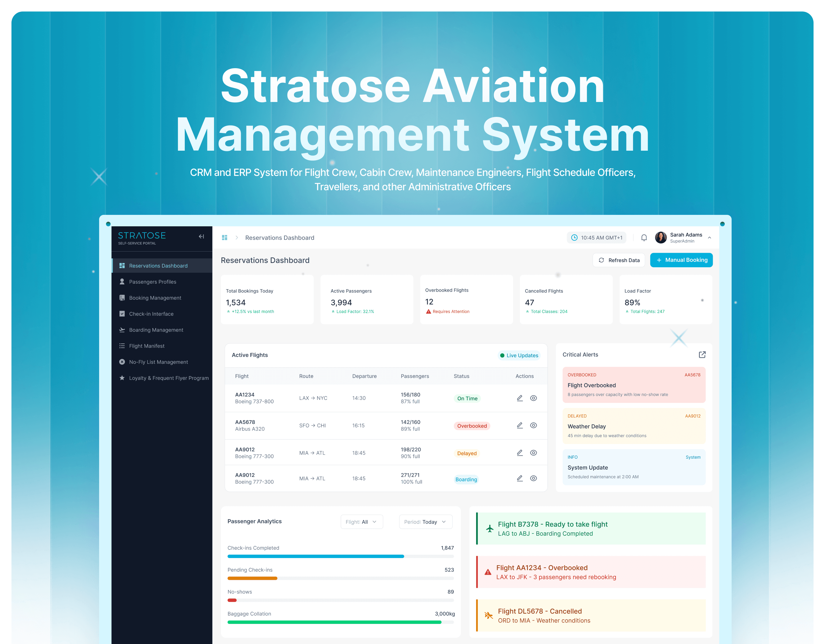The image size is (825, 644).
Task: Open the Flight Overbooked AA5678 alert card
Action: pos(633,385)
